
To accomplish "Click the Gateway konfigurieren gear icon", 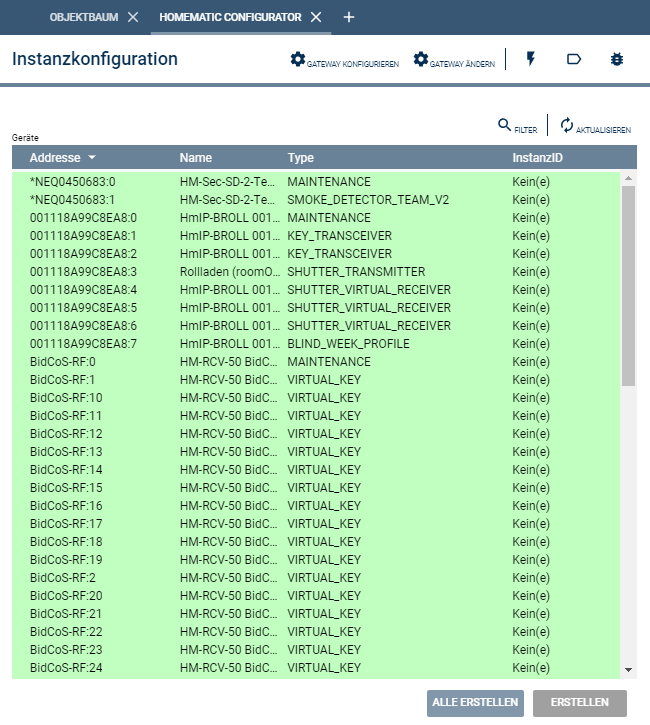I will click(297, 60).
